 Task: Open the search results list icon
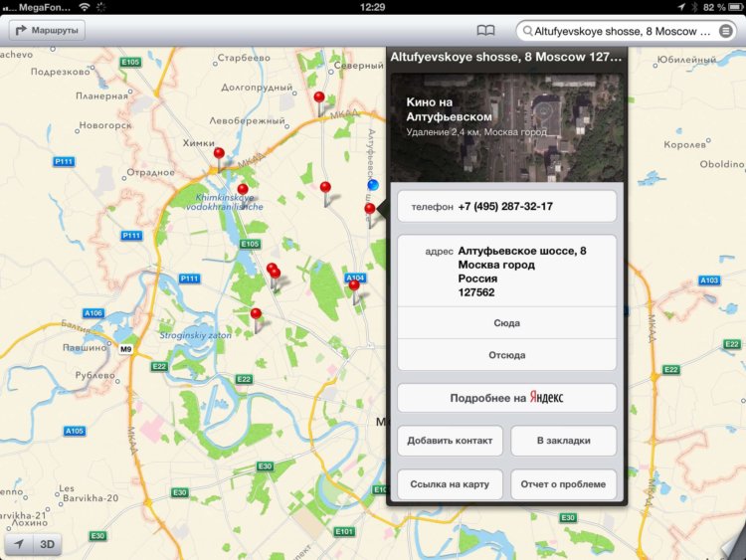point(725,31)
